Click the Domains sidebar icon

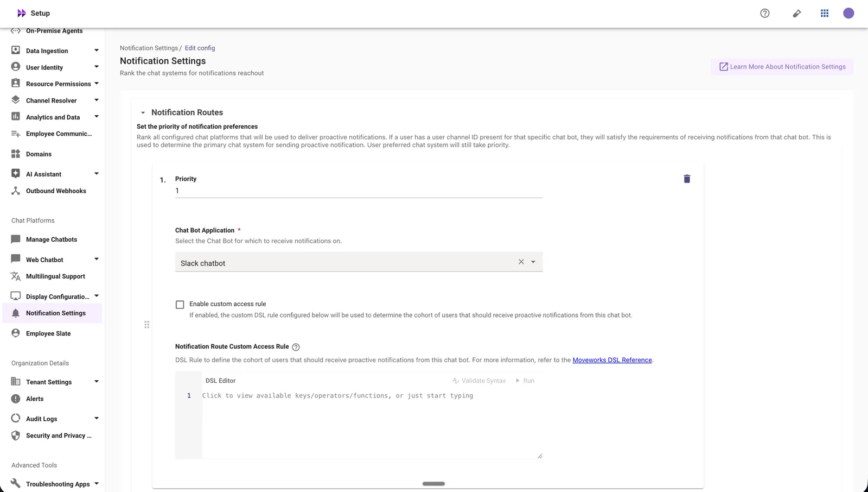(16, 154)
